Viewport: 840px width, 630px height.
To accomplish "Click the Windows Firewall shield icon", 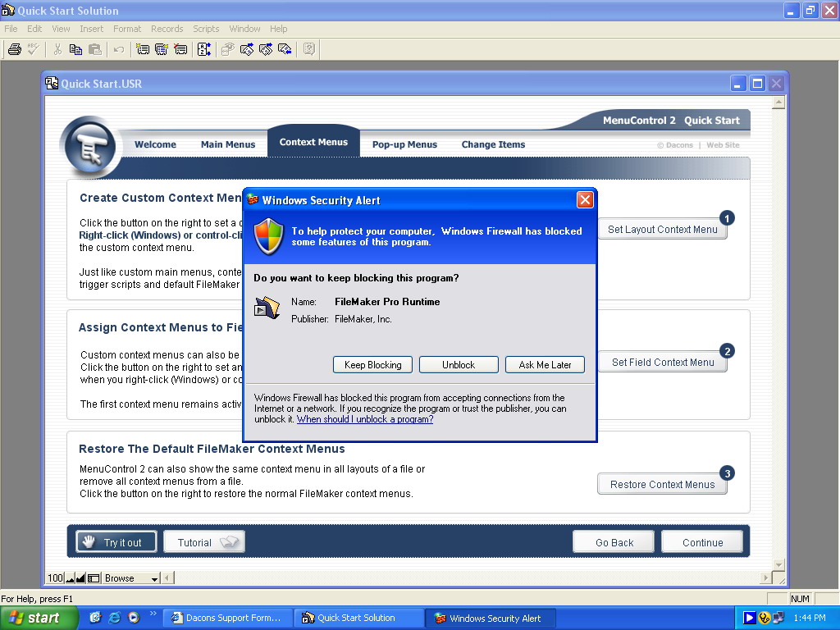I will point(268,236).
